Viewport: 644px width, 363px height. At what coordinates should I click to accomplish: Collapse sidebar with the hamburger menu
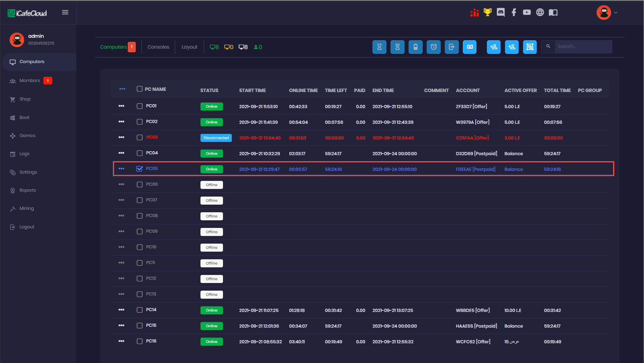65,12
